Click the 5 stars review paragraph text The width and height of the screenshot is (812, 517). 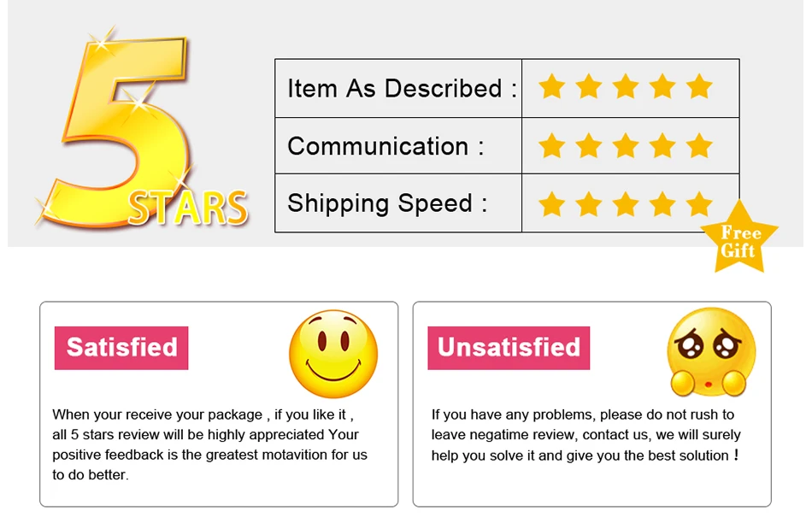pos(209,444)
